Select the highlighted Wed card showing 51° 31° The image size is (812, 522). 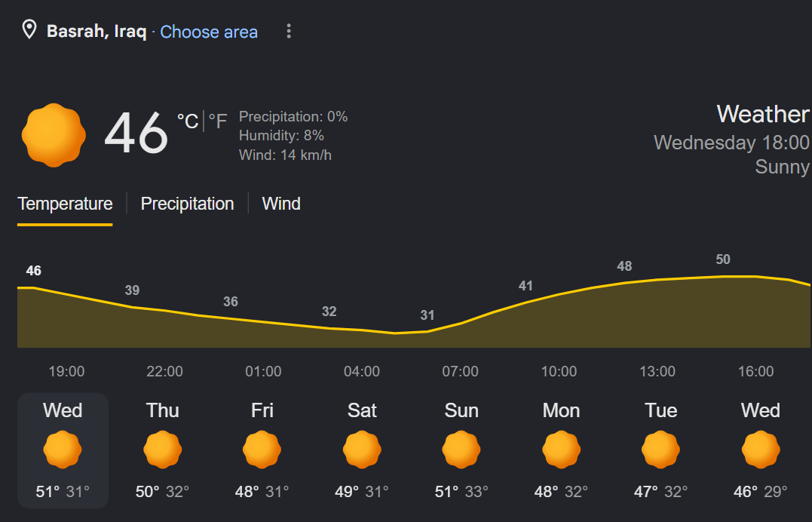(x=63, y=450)
